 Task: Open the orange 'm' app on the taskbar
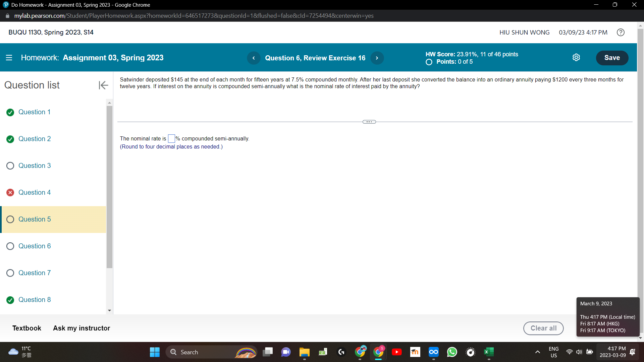pos(415,352)
